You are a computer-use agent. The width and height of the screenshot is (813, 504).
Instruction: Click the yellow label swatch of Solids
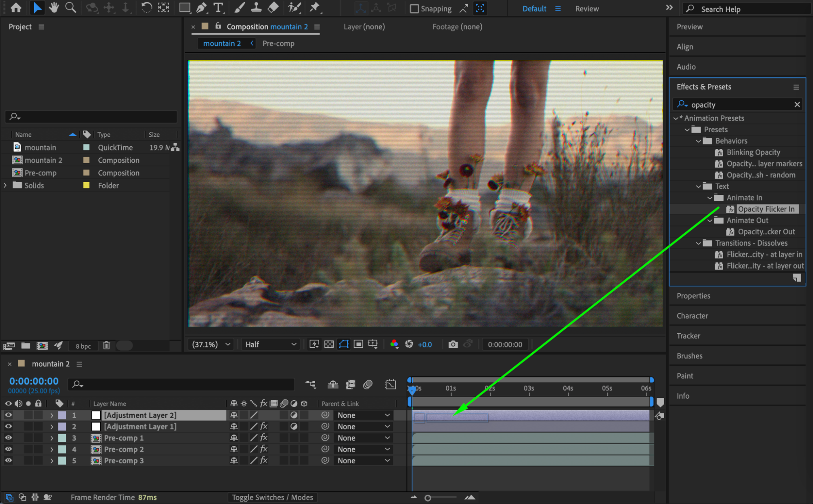[x=86, y=185]
